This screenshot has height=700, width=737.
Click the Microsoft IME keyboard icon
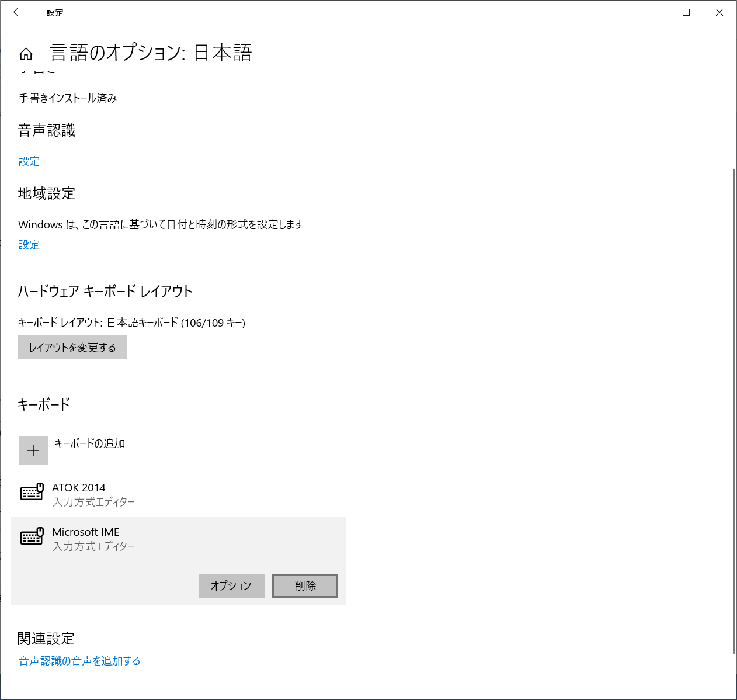point(32,536)
